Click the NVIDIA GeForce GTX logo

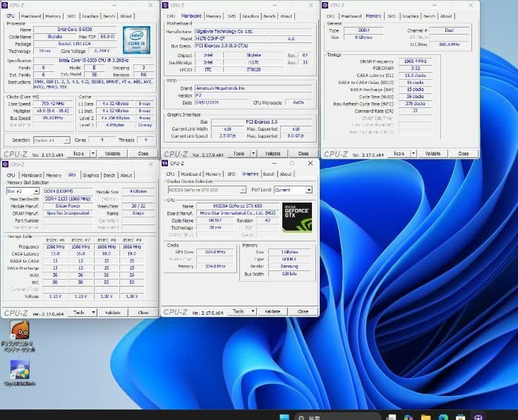pos(296,217)
